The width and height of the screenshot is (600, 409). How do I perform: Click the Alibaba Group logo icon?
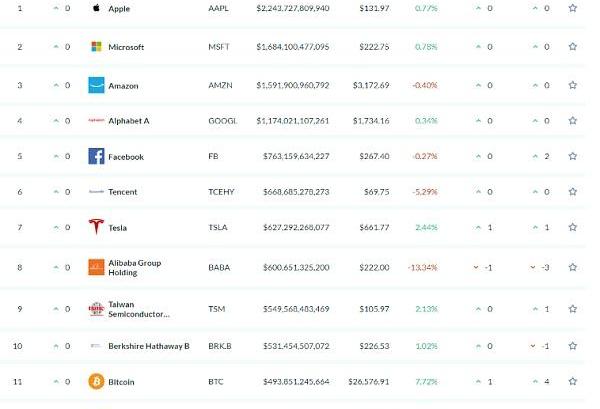pos(96,267)
